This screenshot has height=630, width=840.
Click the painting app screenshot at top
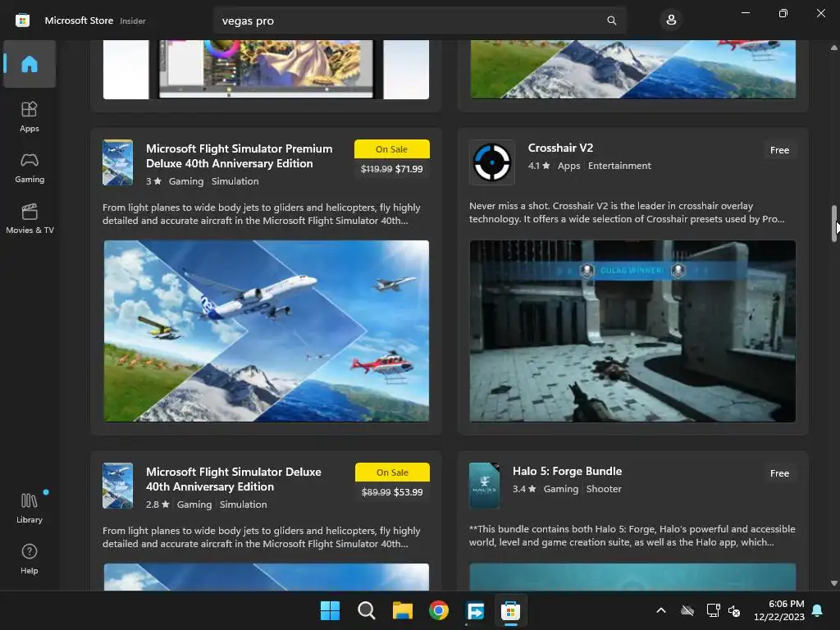(x=267, y=70)
